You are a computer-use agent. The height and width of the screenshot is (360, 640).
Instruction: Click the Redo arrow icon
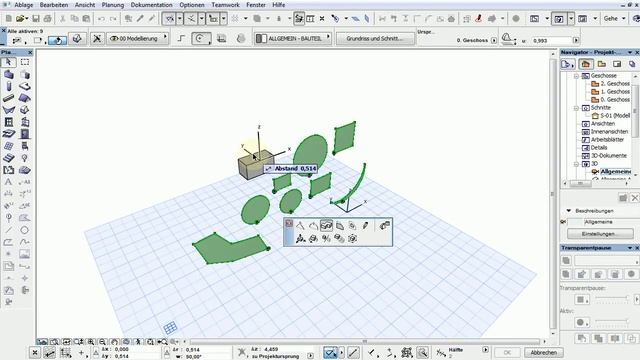click(113, 19)
